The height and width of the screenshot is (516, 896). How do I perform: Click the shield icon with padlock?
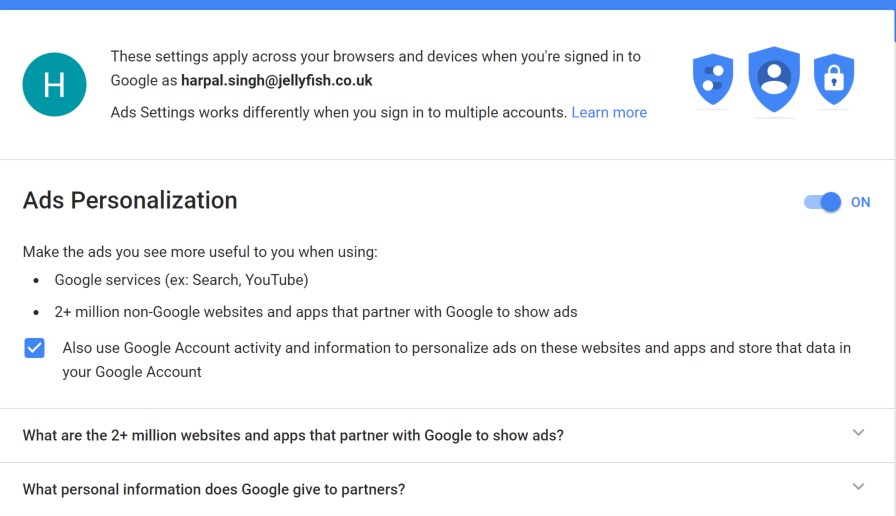[833, 81]
